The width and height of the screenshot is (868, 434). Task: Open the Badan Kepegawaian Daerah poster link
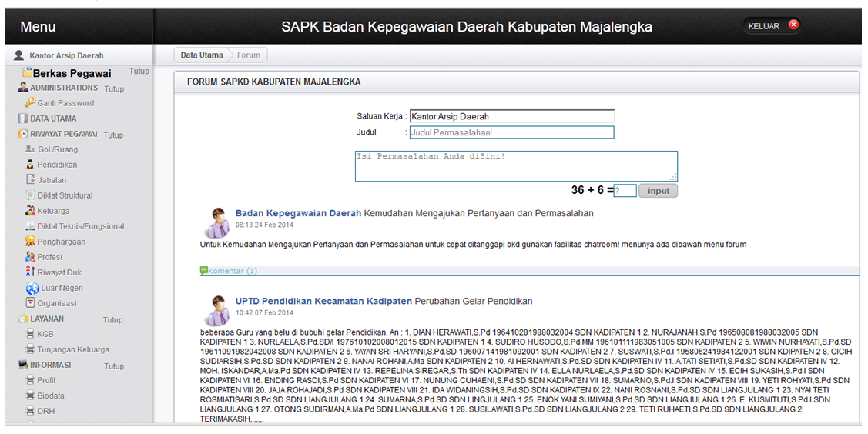click(298, 213)
